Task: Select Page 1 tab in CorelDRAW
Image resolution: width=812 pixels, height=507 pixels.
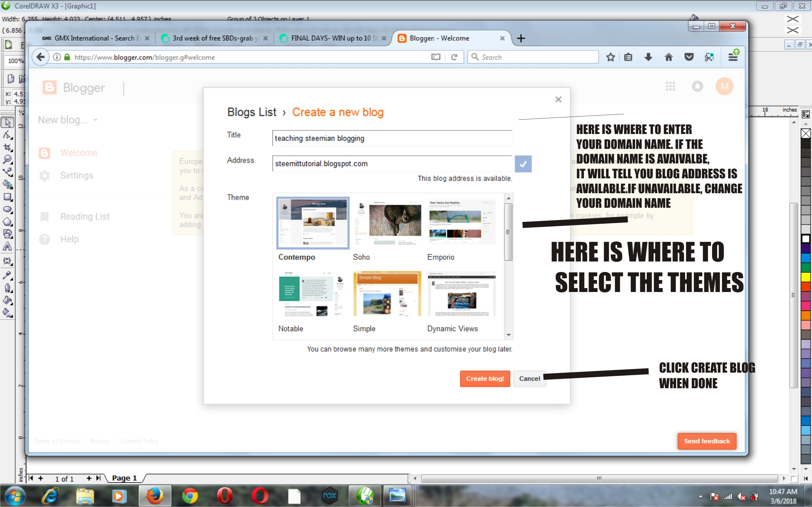Action: 124,478
